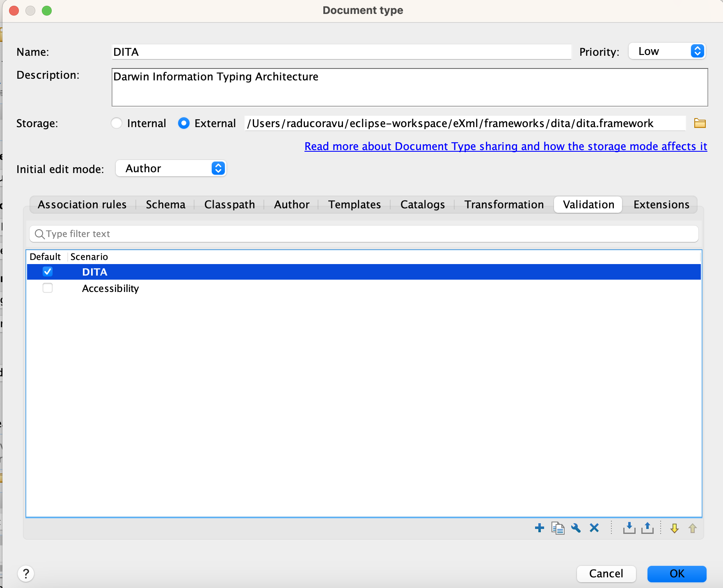Screen dimensions: 723x588
Task: Browse for framework file via folder icon
Action: click(x=700, y=123)
